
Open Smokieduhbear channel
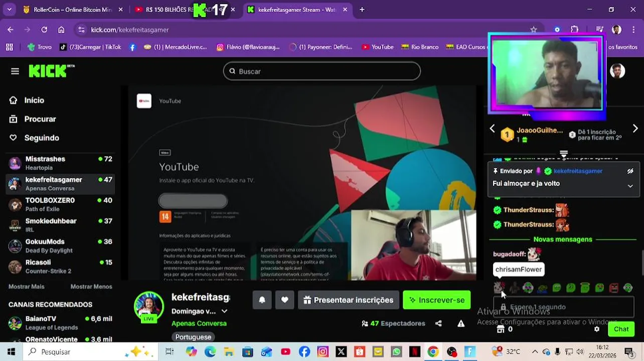[x=61, y=225]
